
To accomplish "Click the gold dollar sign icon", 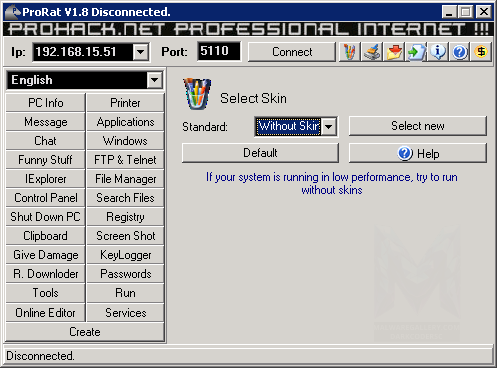I will [481, 52].
